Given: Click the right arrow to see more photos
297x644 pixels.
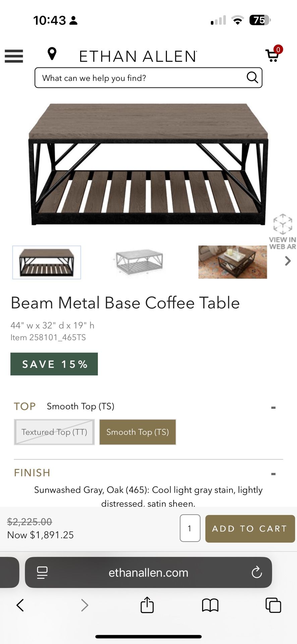Looking at the screenshot, I should pyautogui.click(x=287, y=261).
